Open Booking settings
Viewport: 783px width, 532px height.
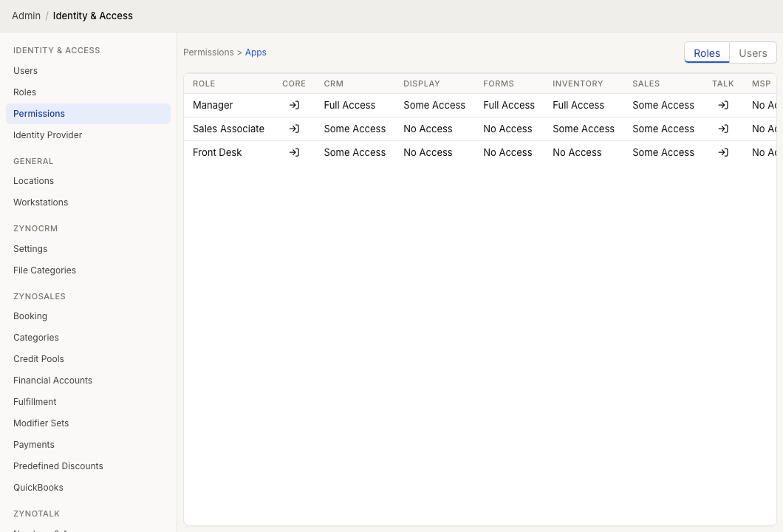click(88, 316)
